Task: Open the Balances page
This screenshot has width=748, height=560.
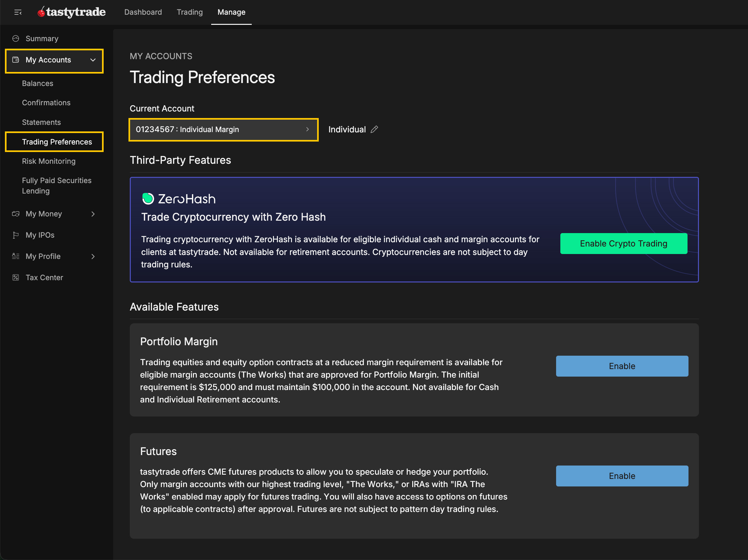Action: pos(38,84)
